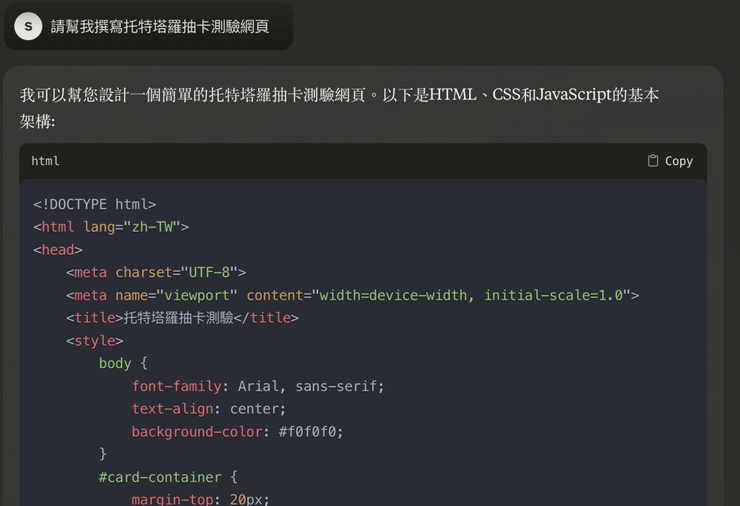Click the clipboard icon beside Copy

click(653, 161)
